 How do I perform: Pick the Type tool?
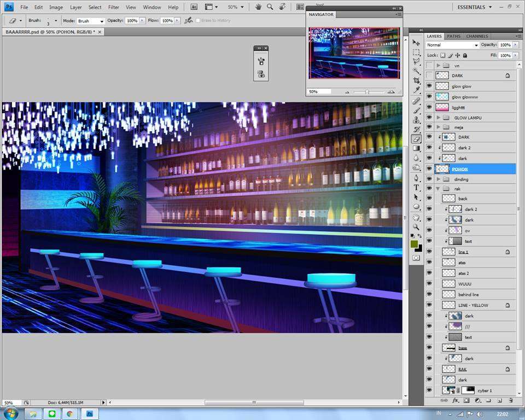[416, 188]
